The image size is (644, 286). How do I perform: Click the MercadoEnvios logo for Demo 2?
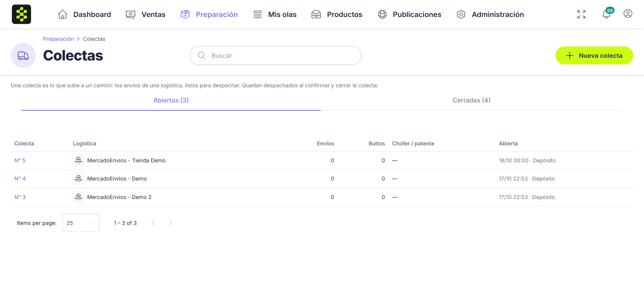[78, 197]
